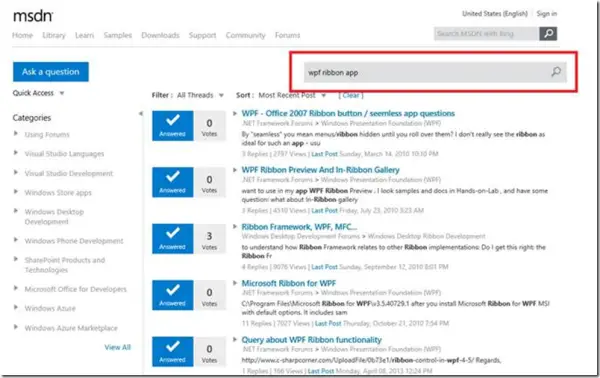
Task: Click Answered checkmark for Office 2007 Ribbon thread
Action: [173, 126]
